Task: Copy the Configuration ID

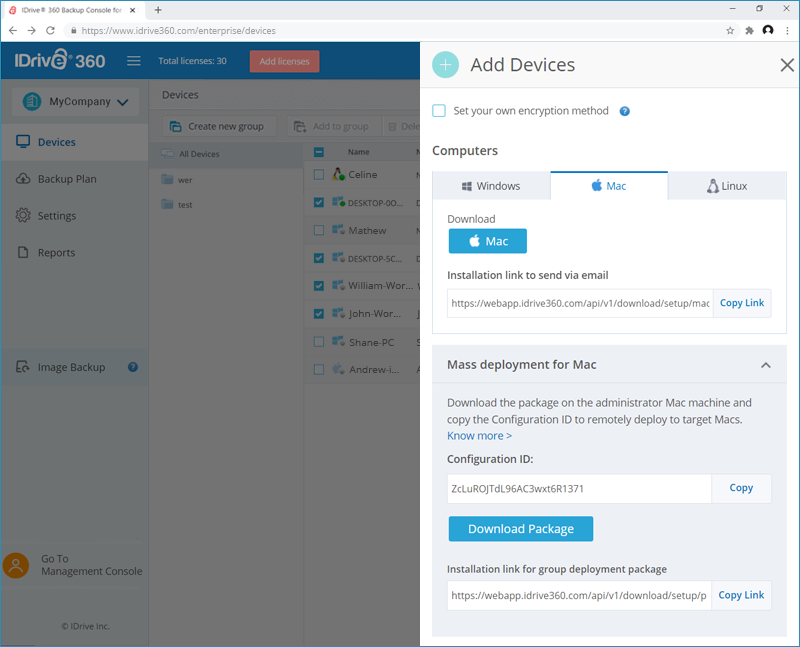Action: [741, 488]
